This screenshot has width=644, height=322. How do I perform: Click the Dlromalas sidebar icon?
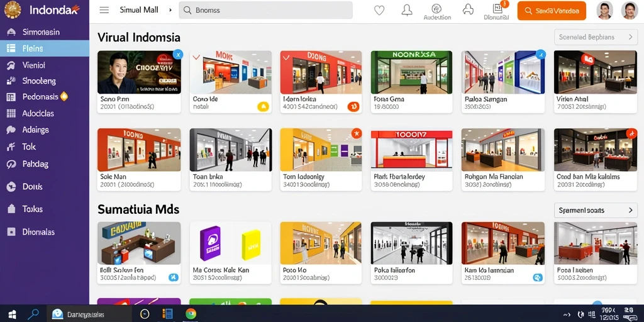click(x=11, y=231)
